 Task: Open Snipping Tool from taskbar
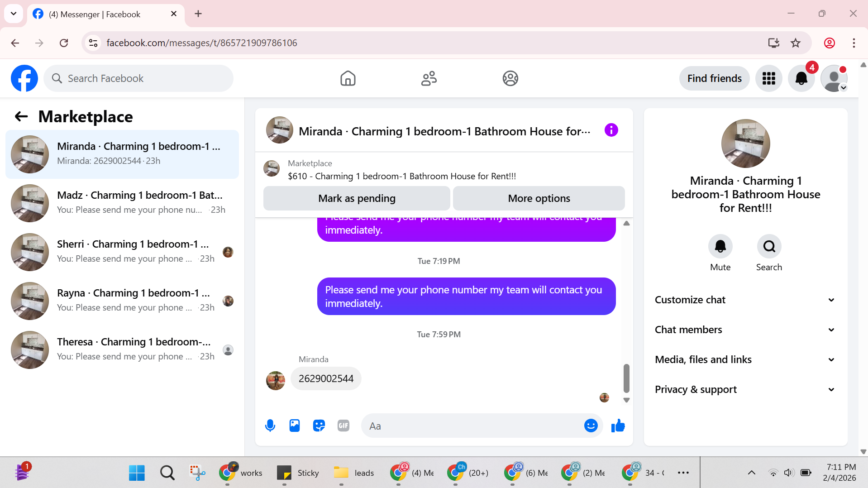pos(197,473)
